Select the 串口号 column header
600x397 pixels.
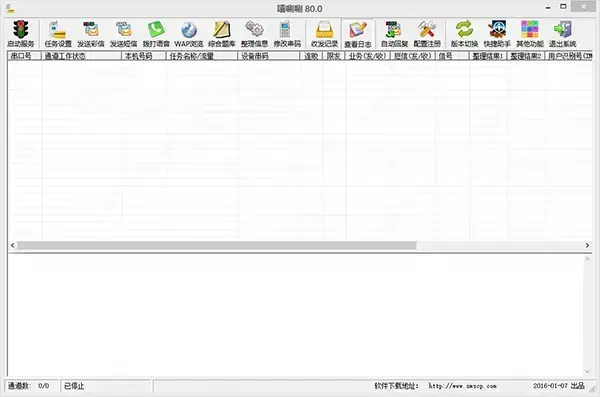[24, 56]
